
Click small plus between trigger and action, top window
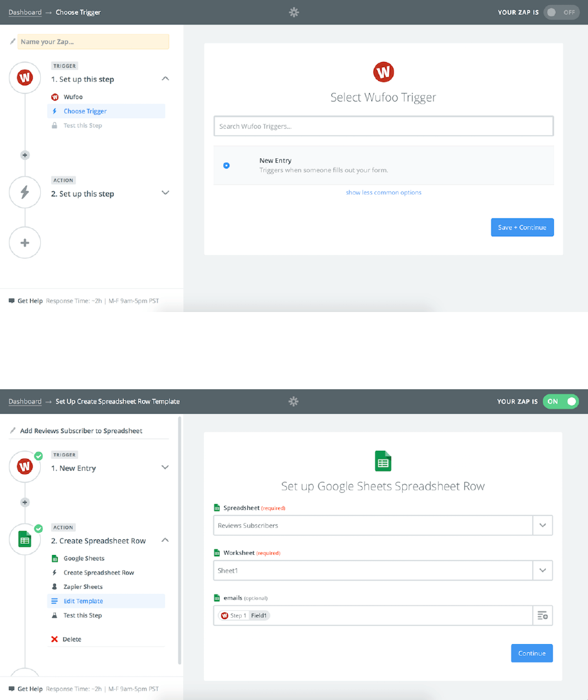pos(25,155)
